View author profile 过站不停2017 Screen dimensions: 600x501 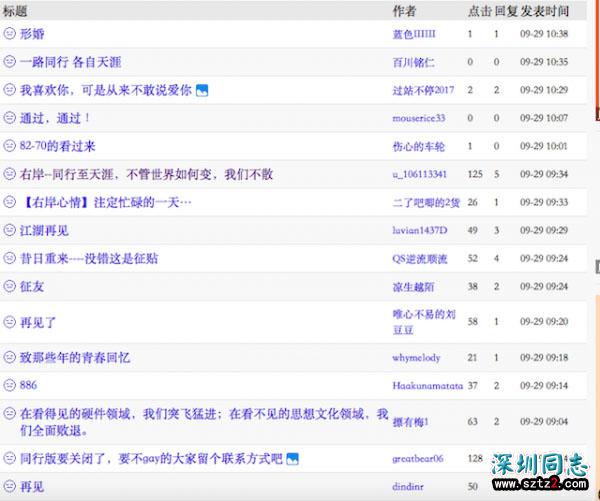tap(423, 90)
